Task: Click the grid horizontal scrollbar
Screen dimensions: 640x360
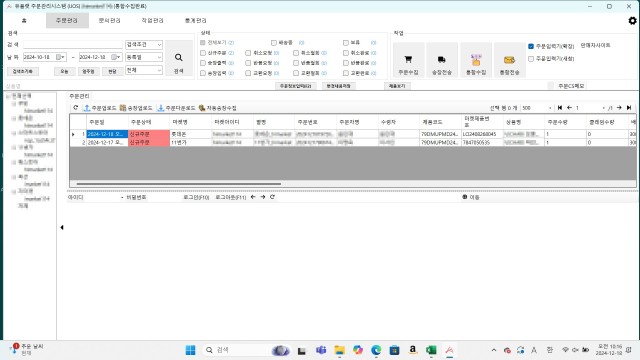Action: [179, 184]
